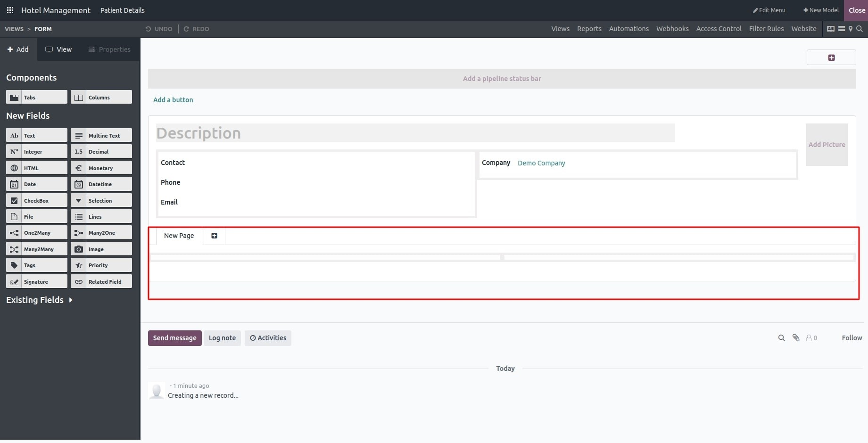Image resolution: width=868 pixels, height=443 pixels.
Task: Open the apps grid menu
Action: 10,10
